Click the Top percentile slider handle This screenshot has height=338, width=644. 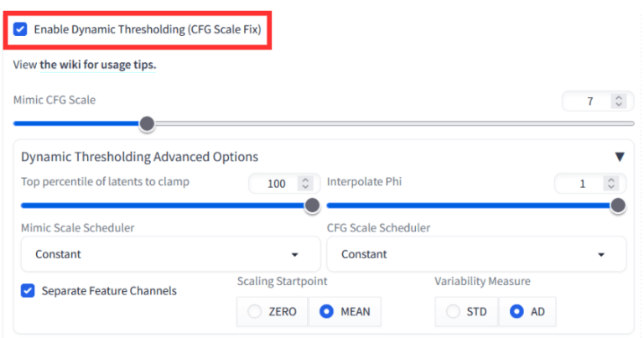pyautogui.click(x=312, y=205)
